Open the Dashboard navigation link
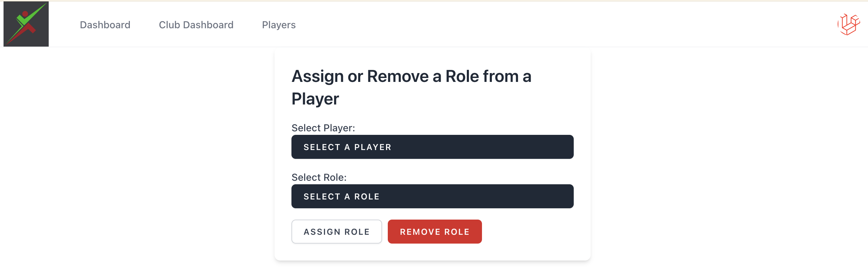868x269 pixels. pyautogui.click(x=105, y=25)
